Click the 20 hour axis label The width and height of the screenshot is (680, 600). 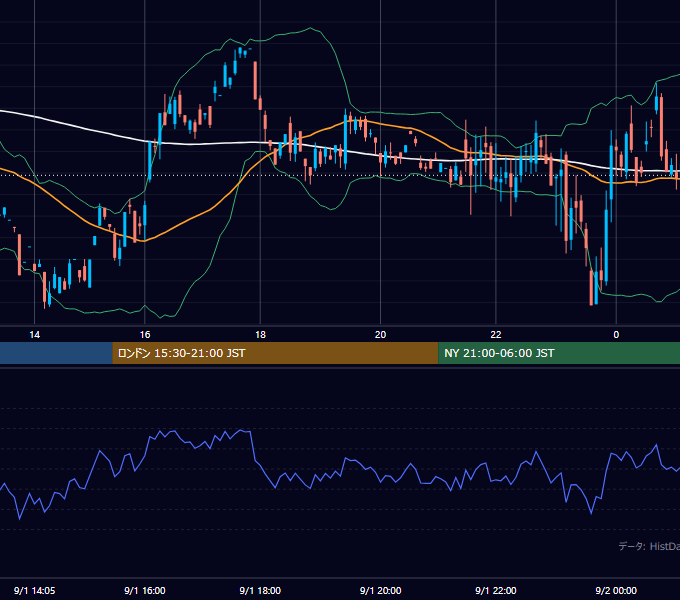click(380, 335)
